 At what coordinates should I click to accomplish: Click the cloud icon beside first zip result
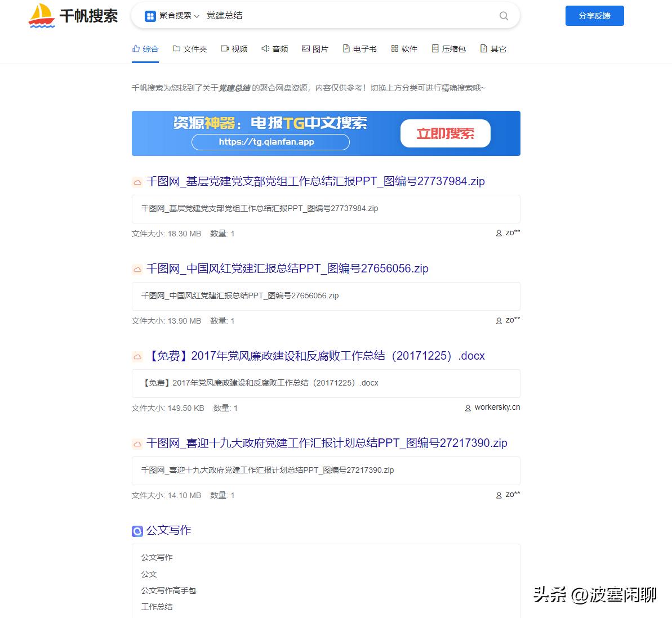click(x=137, y=182)
